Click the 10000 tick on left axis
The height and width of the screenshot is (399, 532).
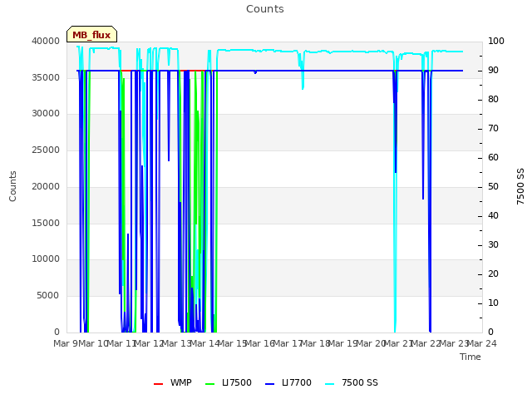[x=46, y=259]
